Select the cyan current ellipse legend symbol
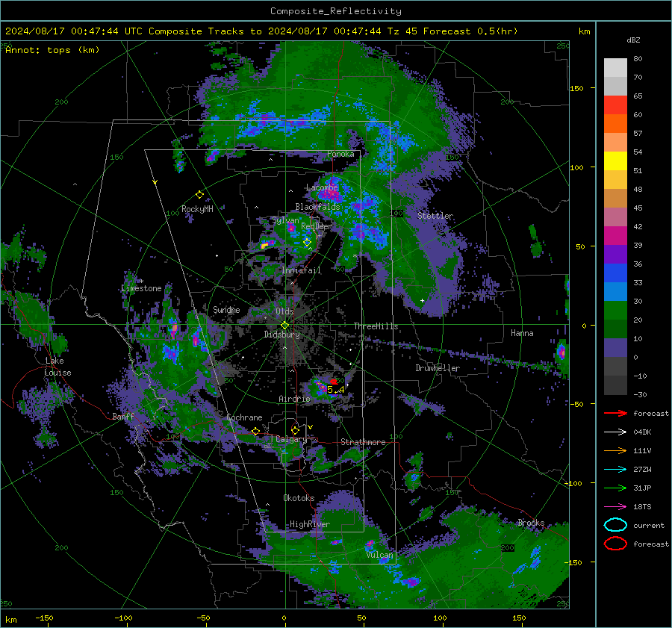 coord(615,525)
